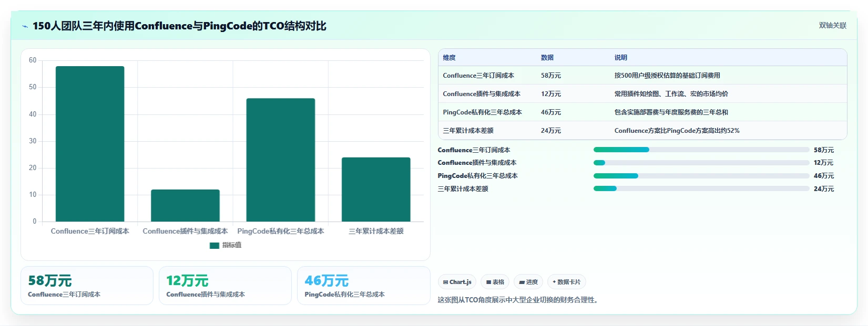Click the 58万元 table cell

[x=551, y=76]
